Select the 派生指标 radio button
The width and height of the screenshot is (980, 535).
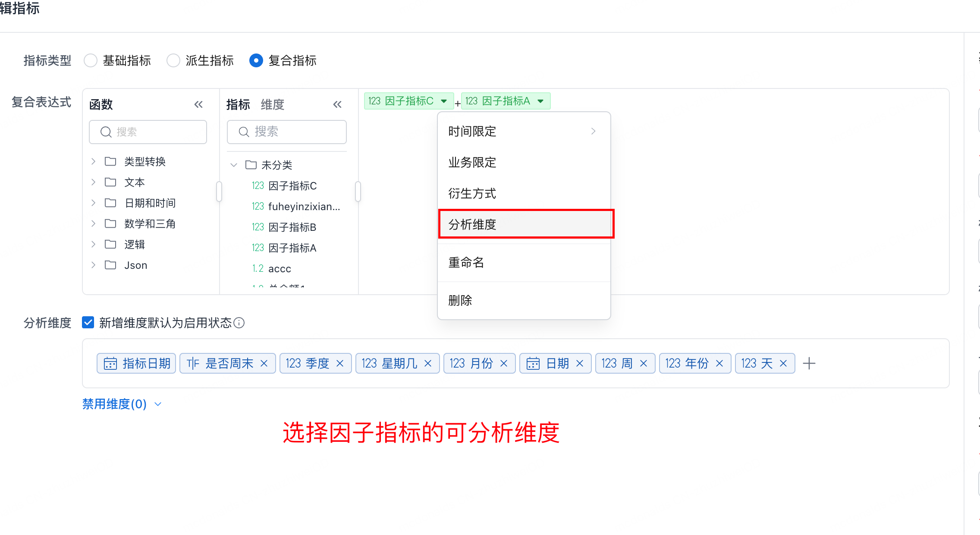click(173, 60)
